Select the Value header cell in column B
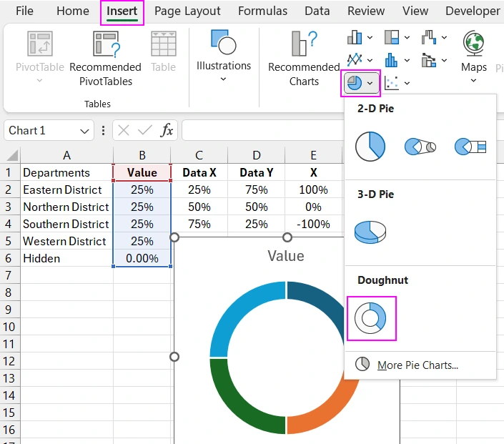 pyautogui.click(x=142, y=172)
